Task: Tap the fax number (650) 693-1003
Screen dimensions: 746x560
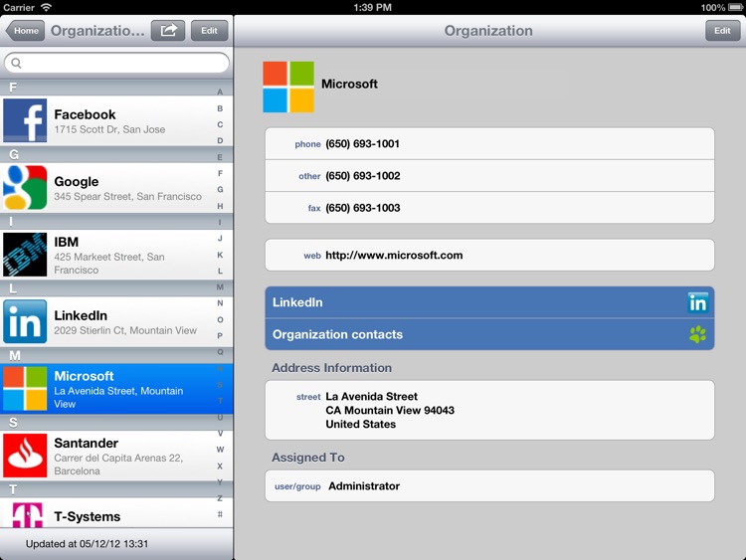Action: click(x=489, y=208)
